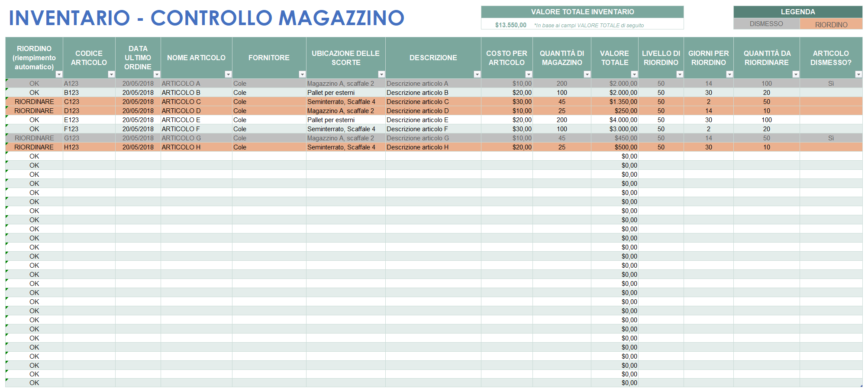868x392 pixels.
Task: Select cell with code C123
Action: click(x=89, y=101)
